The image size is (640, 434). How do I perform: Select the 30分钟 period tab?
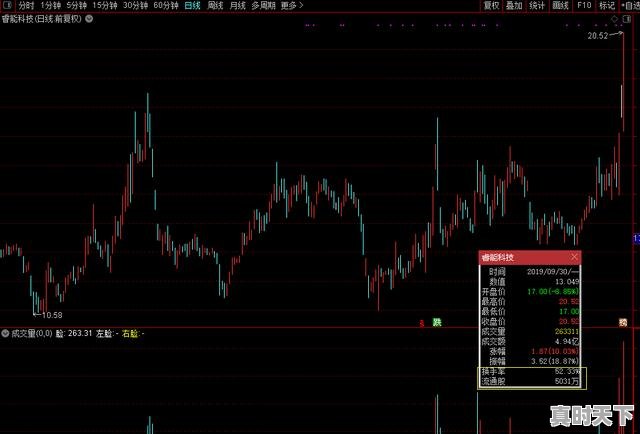(135, 6)
